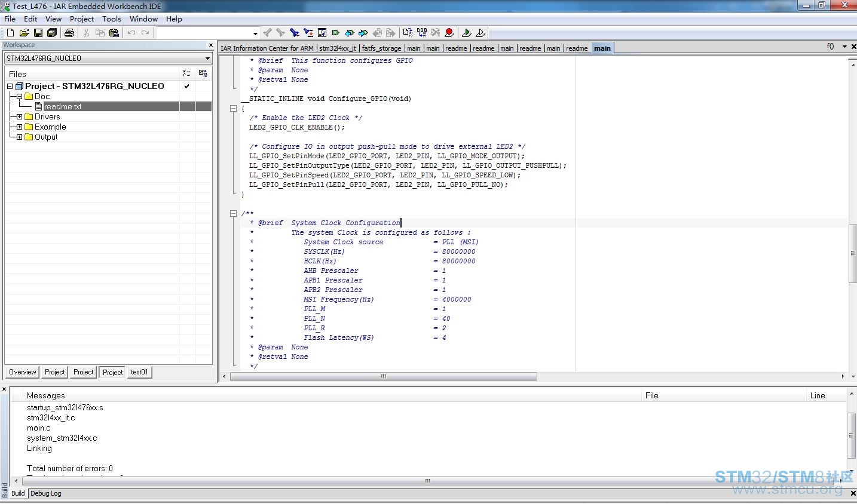Open the Tools menu
Viewport: 857px width, 504px height.
112,19
